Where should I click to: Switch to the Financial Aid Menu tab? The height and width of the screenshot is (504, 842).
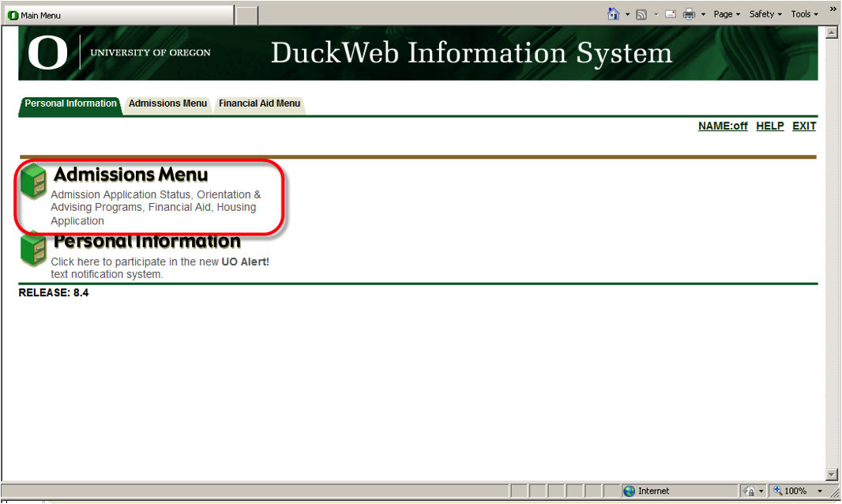[259, 103]
